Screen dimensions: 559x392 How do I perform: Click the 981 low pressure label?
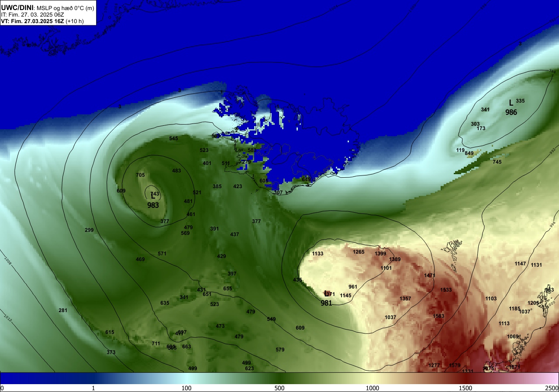[327, 303]
